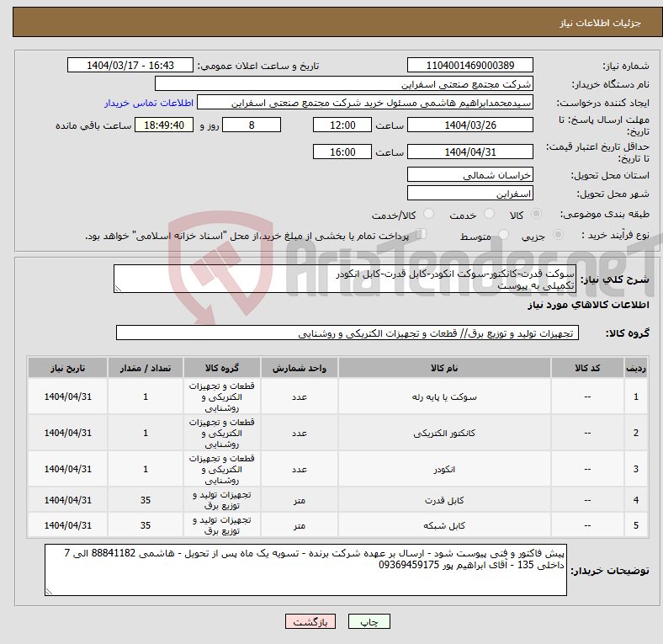The width and height of the screenshot is (663, 644).
Task: Click the remaining time field 18:49:40
Action: pyautogui.click(x=164, y=125)
